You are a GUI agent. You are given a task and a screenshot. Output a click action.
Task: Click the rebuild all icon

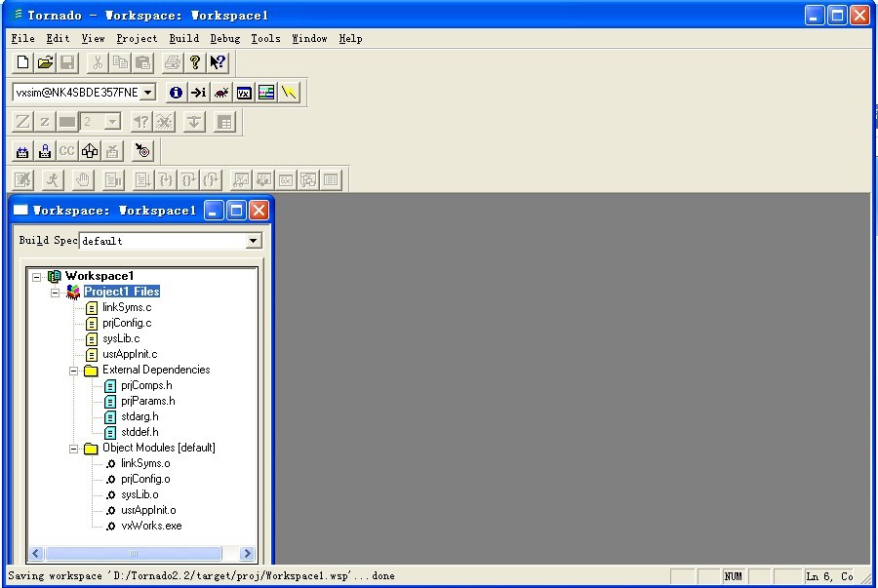[x=45, y=151]
